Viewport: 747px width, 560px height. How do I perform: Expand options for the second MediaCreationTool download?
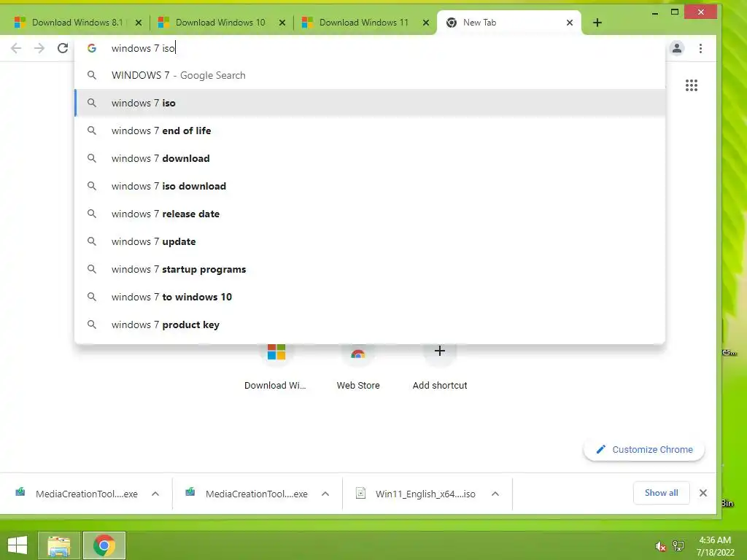click(x=325, y=494)
